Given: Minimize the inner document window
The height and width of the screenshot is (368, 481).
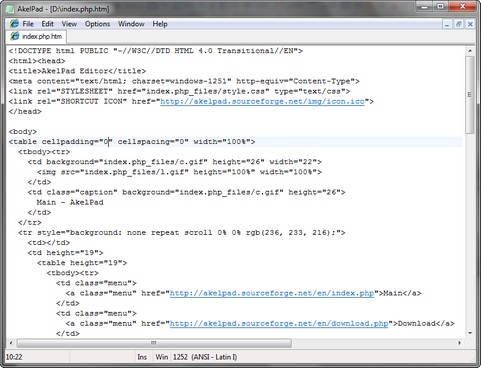Looking at the screenshot, I should (447, 24).
